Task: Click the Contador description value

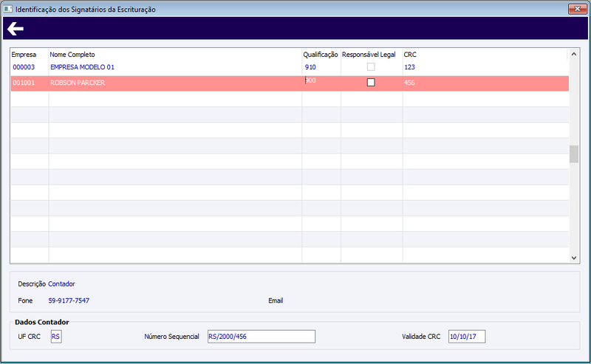Action: pos(61,284)
